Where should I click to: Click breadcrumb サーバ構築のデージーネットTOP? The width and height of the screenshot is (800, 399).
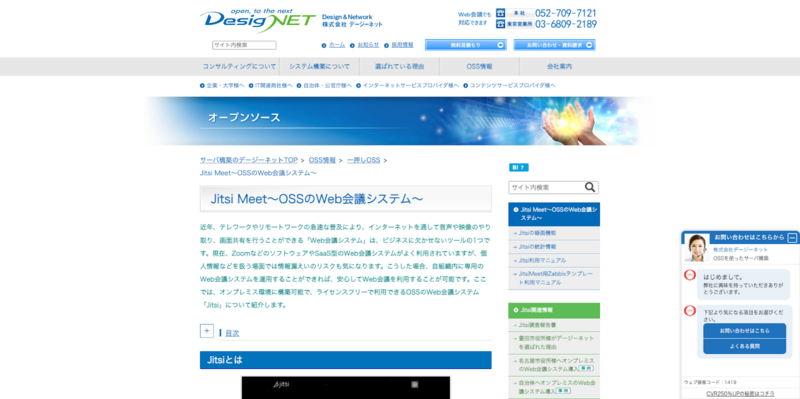[249, 160]
